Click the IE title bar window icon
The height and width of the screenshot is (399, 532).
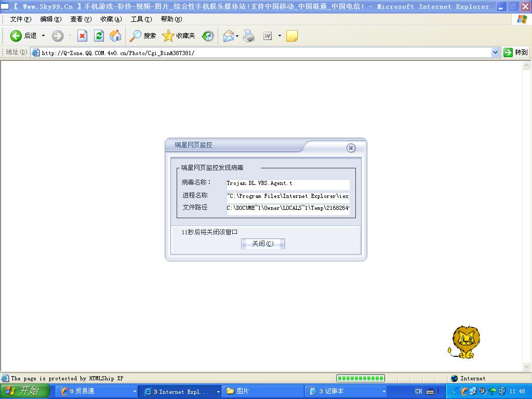pos(5,6)
